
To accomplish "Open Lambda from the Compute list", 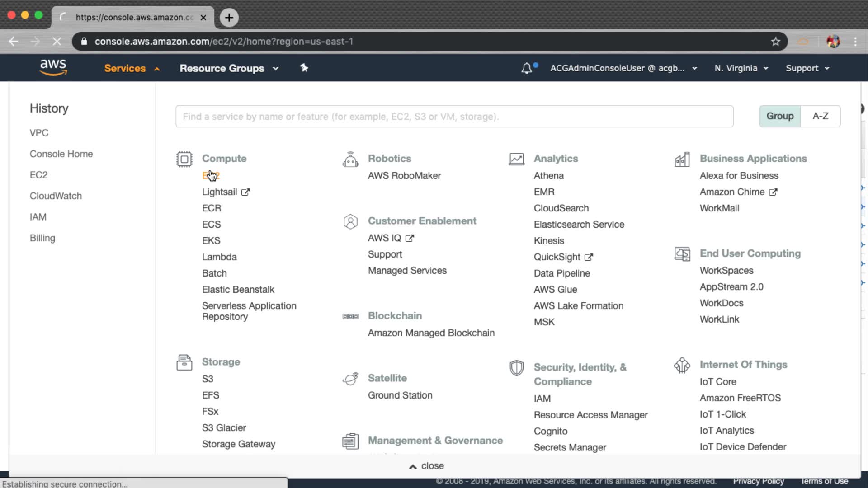I will click(219, 257).
